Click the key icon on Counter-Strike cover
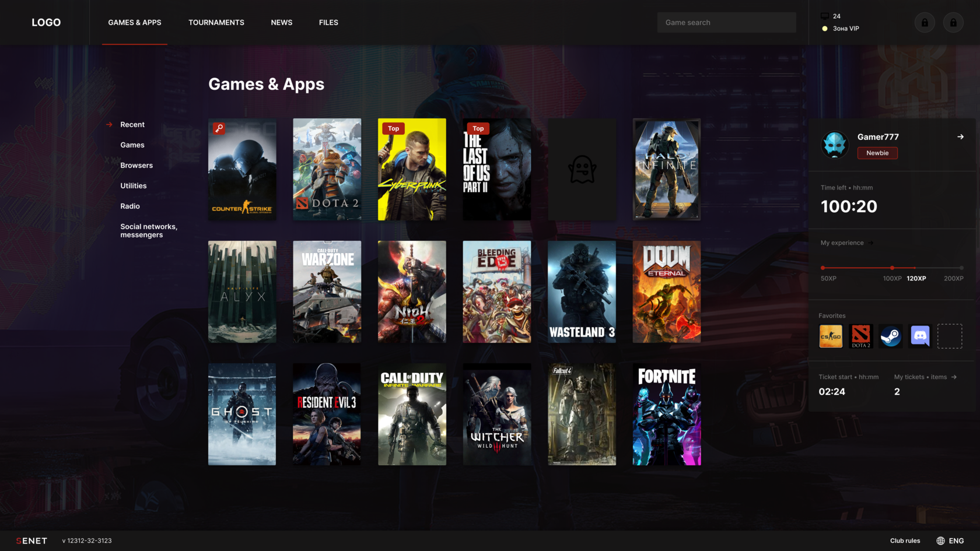The image size is (980, 551). coord(219,128)
